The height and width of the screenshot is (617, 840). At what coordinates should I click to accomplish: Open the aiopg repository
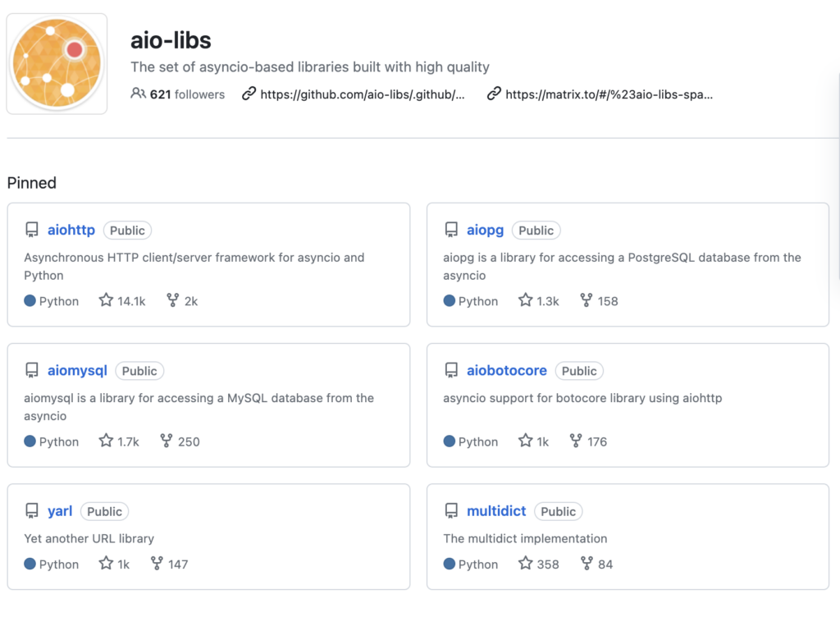(x=485, y=231)
